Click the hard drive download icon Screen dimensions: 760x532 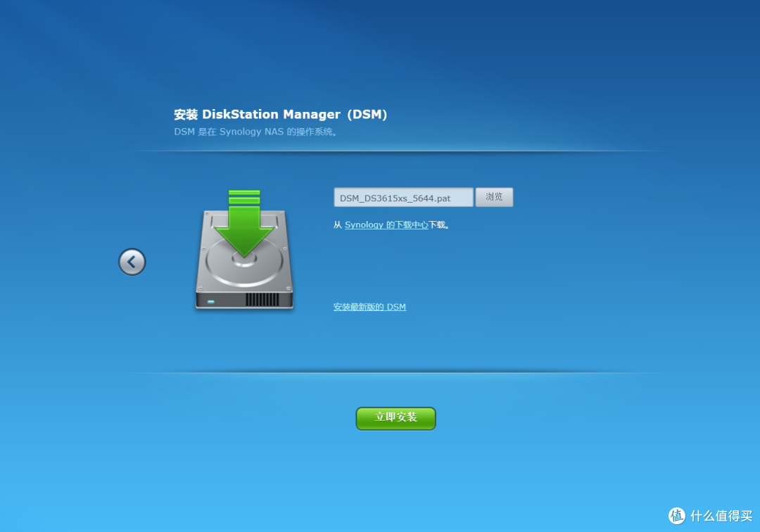(x=244, y=250)
